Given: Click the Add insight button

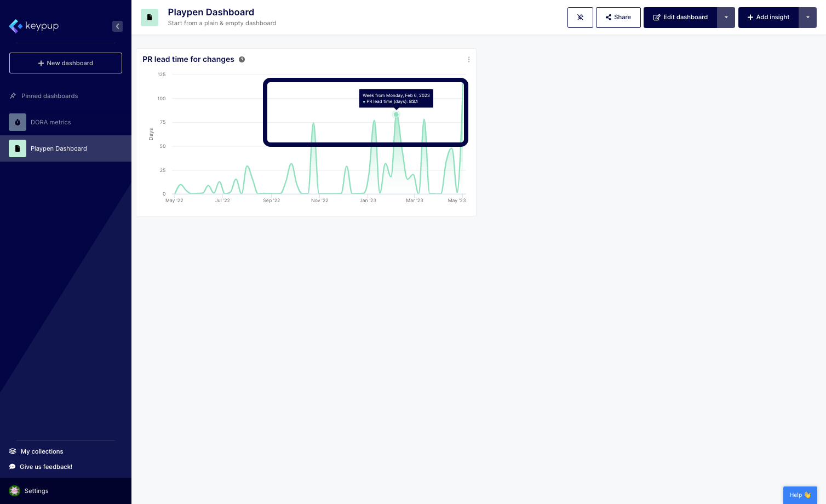Looking at the screenshot, I should [768, 18].
